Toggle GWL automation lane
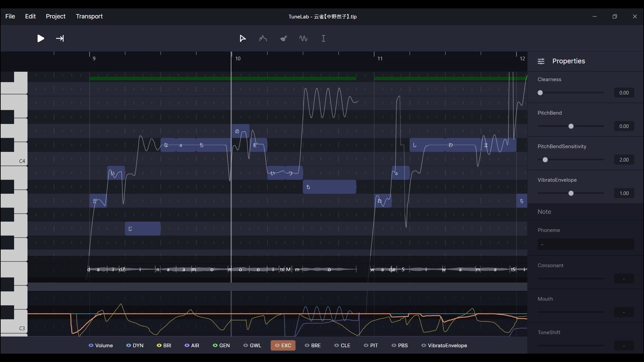The width and height of the screenshot is (644, 362). (252, 346)
